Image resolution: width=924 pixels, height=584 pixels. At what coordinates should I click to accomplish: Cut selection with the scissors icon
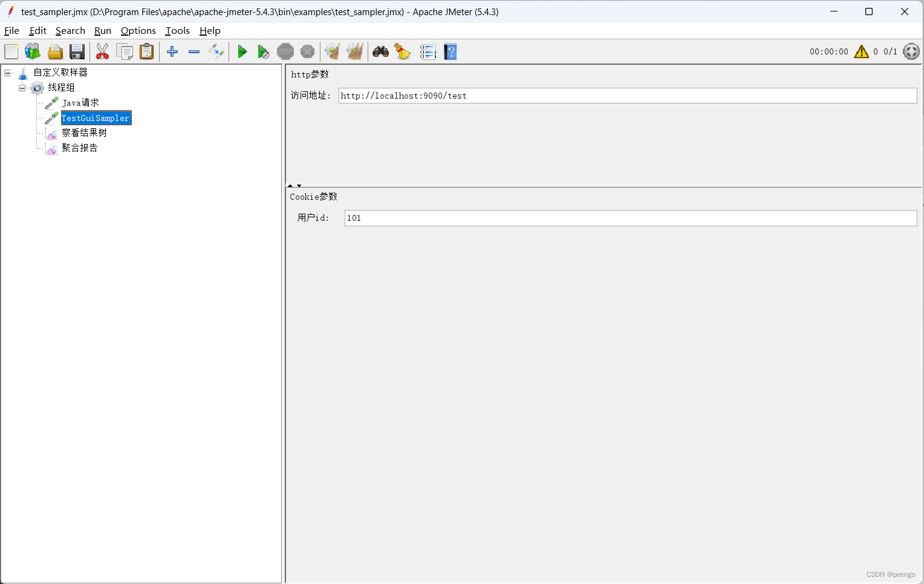tap(103, 52)
